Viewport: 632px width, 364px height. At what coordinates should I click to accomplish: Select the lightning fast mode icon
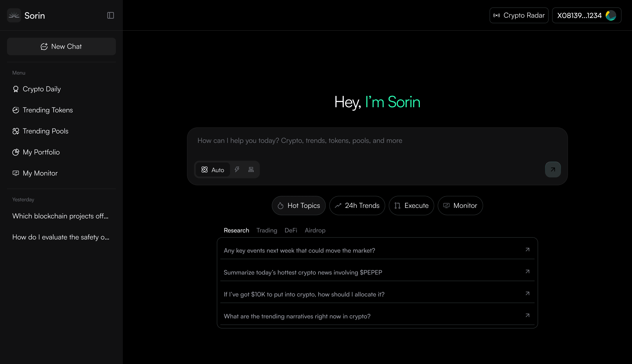(x=237, y=170)
